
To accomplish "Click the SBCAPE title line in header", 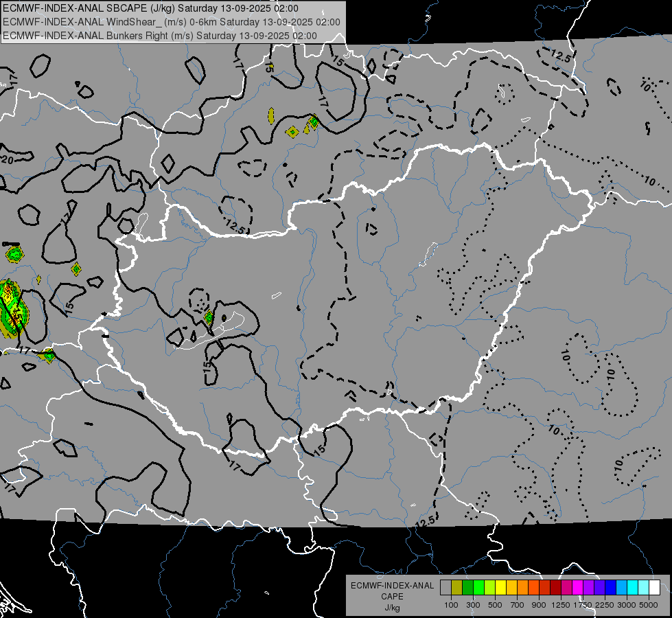I will [x=151, y=8].
